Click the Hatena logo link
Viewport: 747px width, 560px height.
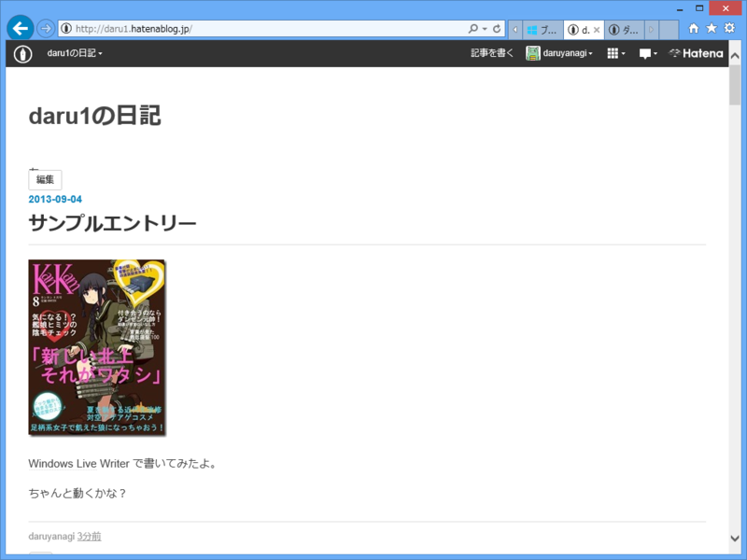[696, 53]
